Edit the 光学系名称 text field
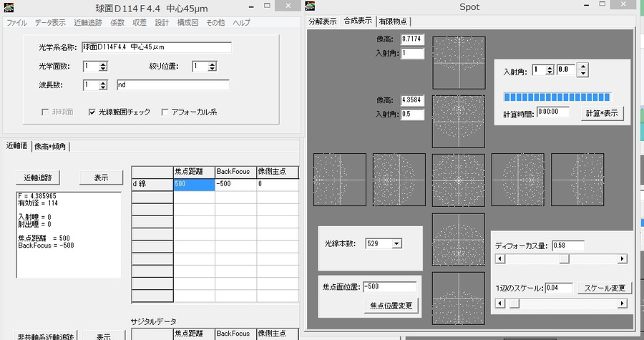This screenshot has height=340, width=644. 157,47
